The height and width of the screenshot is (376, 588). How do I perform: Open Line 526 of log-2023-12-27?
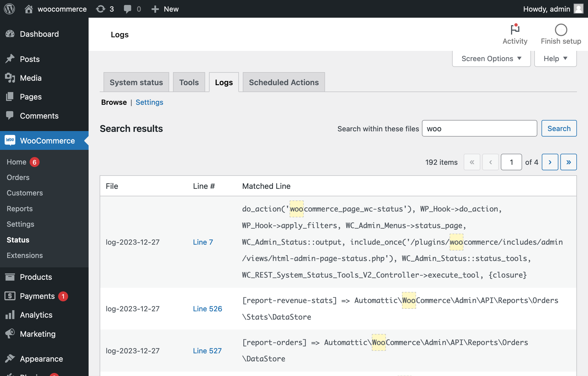coord(207,309)
